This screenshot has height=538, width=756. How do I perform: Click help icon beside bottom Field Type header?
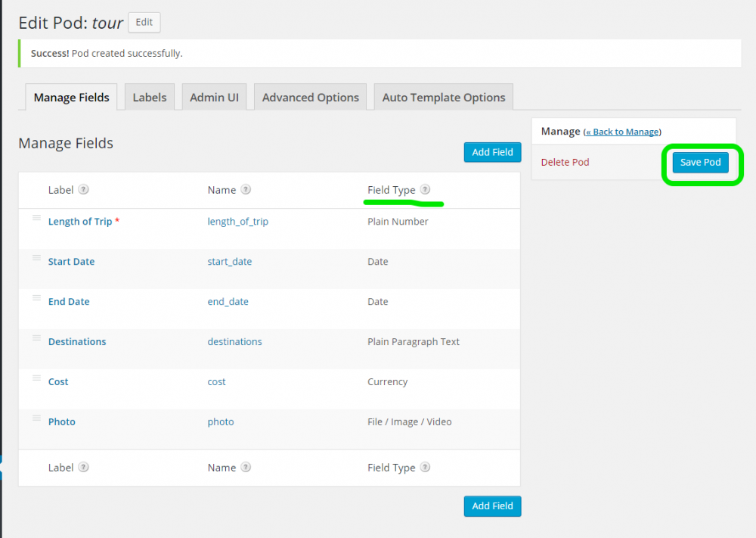425,468
